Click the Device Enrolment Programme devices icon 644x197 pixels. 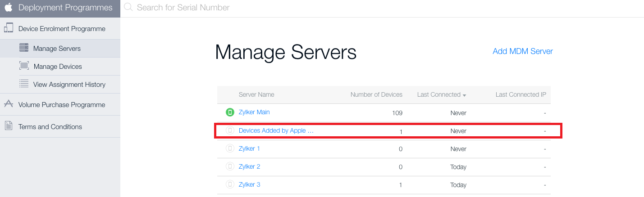pyautogui.click(x=9, y=28)
